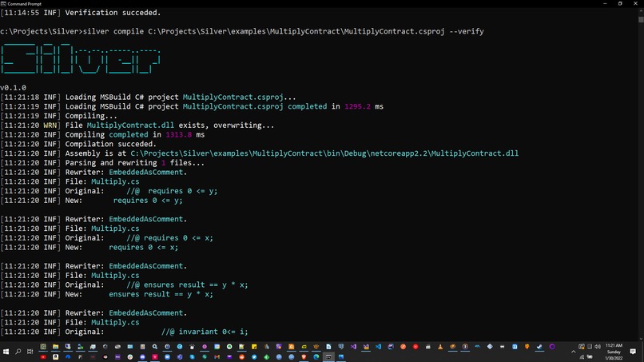Launch Visual Studio Code taskbar icon

(378, 346)
